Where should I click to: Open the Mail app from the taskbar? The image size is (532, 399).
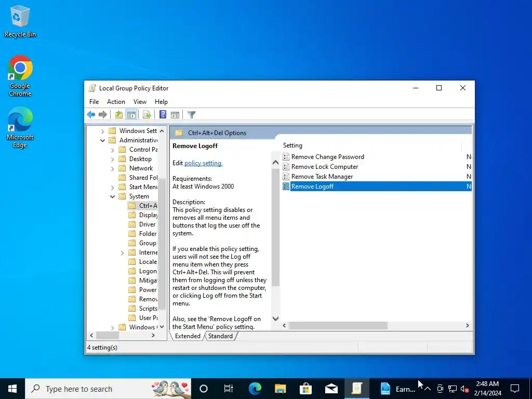331,389
